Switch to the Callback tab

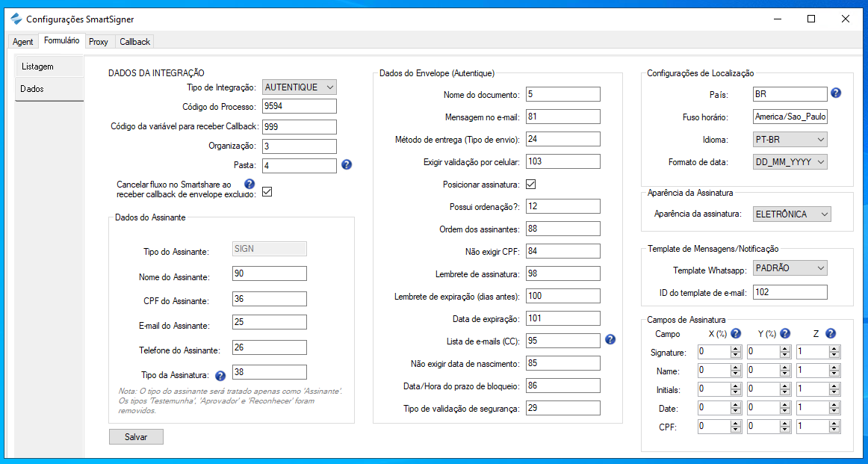[x=134, y=42]
